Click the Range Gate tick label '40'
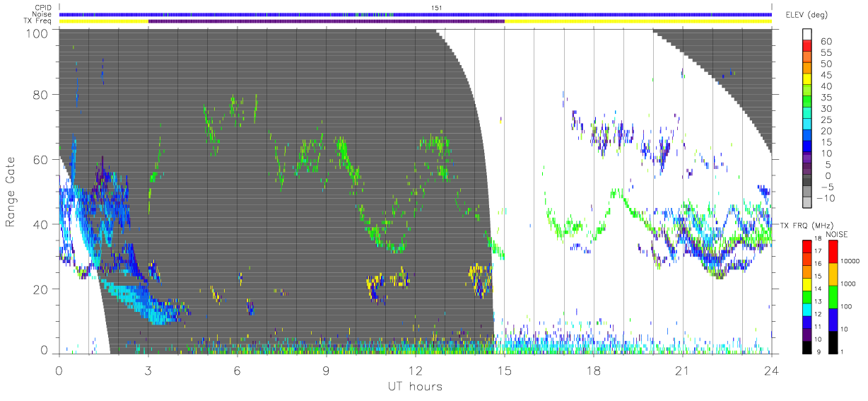The image size is (868, 401). tap(41, 224)
